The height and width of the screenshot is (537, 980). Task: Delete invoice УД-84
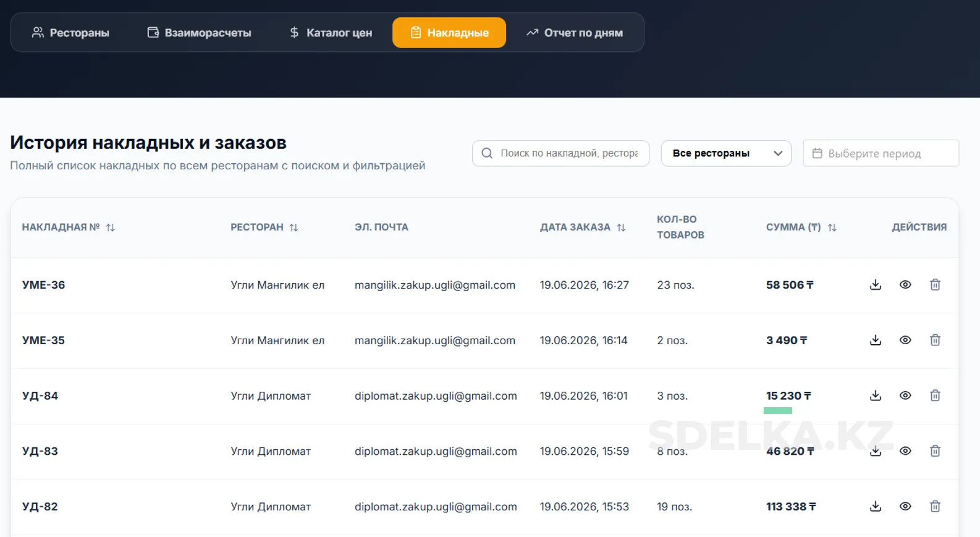pyautogui.click(x=936, y=395)
